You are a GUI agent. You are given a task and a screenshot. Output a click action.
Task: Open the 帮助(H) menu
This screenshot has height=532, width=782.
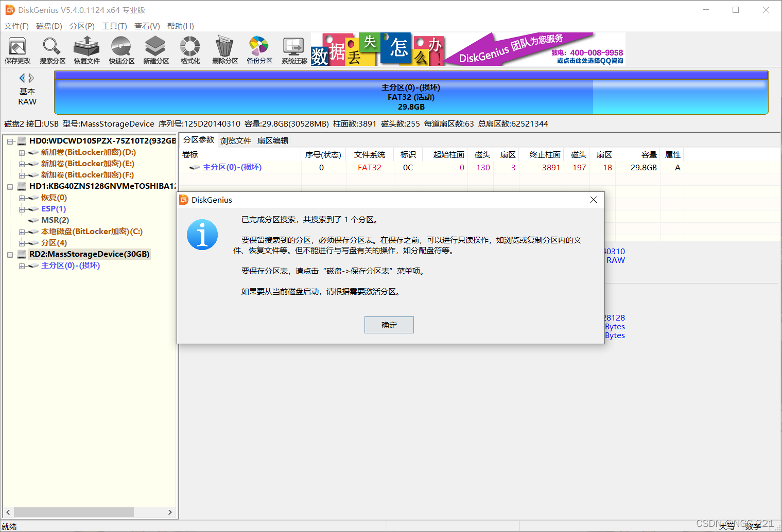181,26
